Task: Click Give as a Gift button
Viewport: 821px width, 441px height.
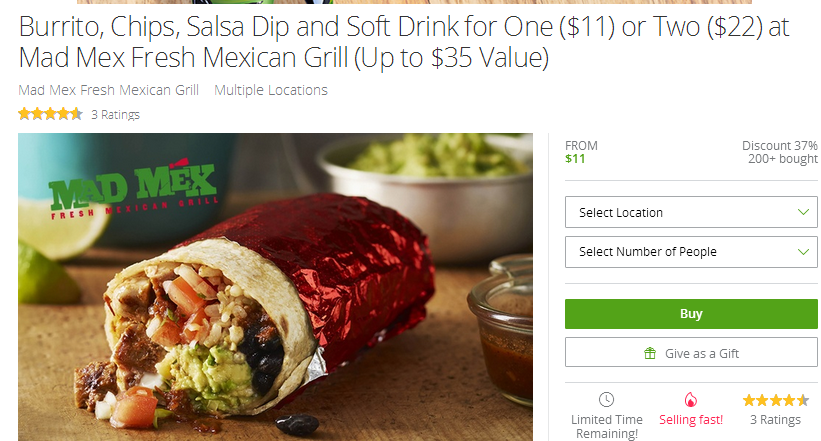Action: click(691, 353)
